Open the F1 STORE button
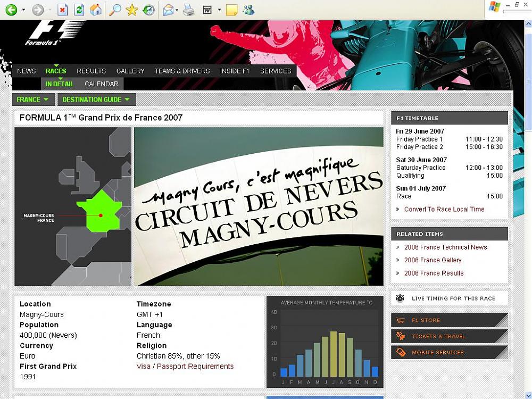Screen dimensions: 532x399 [450, 320]
